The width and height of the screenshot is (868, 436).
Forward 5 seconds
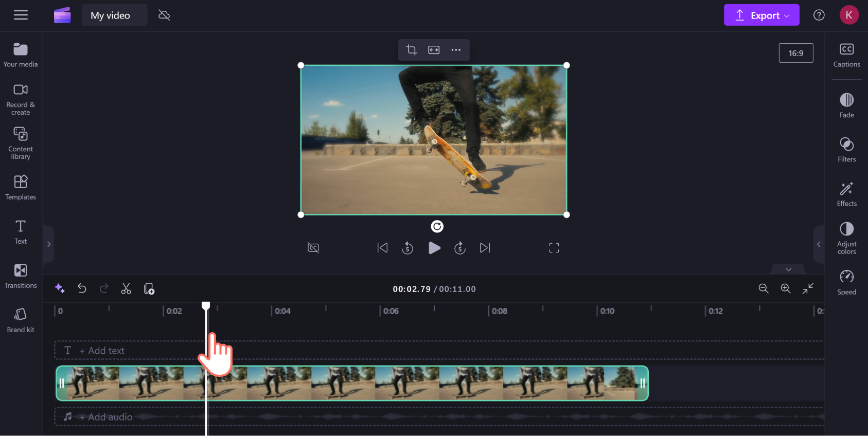[460, 248]
